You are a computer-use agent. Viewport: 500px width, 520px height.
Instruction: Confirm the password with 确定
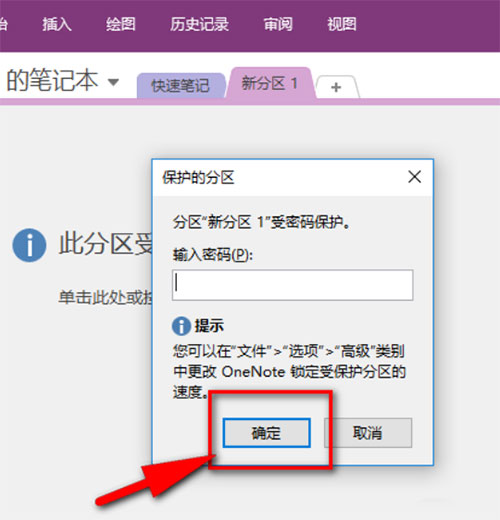(x=267, y=433)
